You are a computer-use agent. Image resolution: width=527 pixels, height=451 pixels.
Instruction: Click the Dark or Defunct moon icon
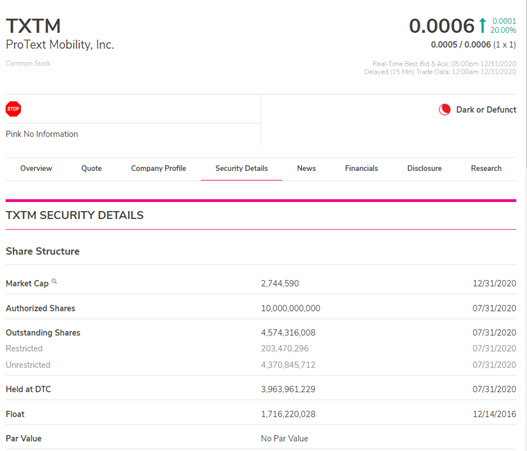(x=444, y=110)
